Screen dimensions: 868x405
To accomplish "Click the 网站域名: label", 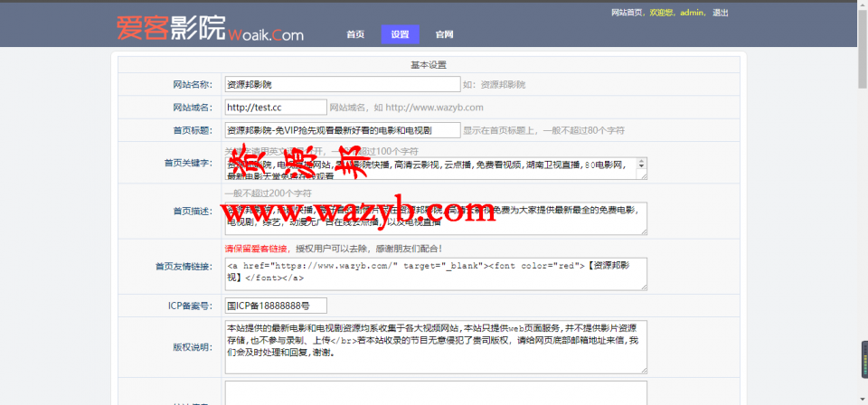I will (x=193, y=108).
